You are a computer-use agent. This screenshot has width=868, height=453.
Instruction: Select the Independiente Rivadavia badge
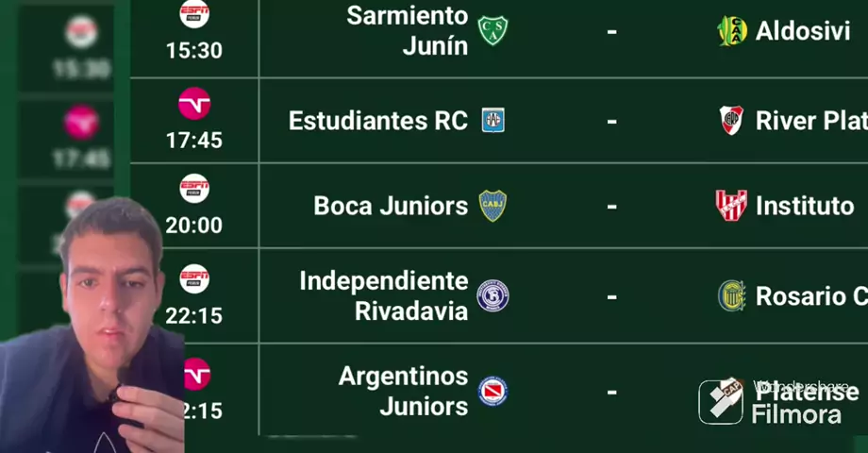tap(492, 295)
